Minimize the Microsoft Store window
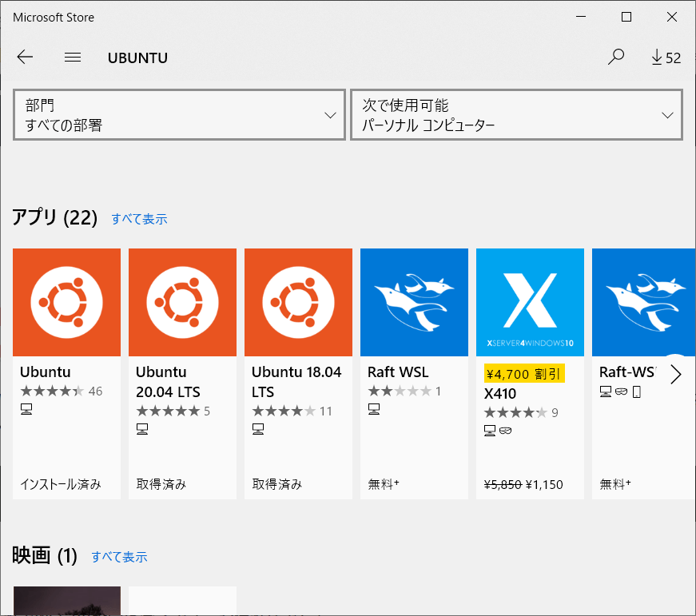This screenshot has height=616, width=696. coord(581,17)
